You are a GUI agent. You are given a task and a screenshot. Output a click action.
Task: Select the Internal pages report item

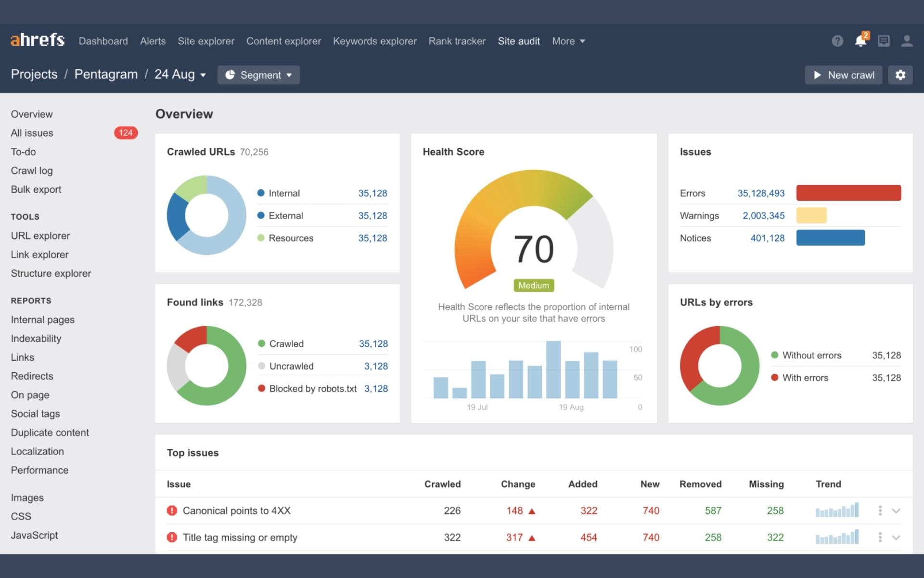coord(41,319)
